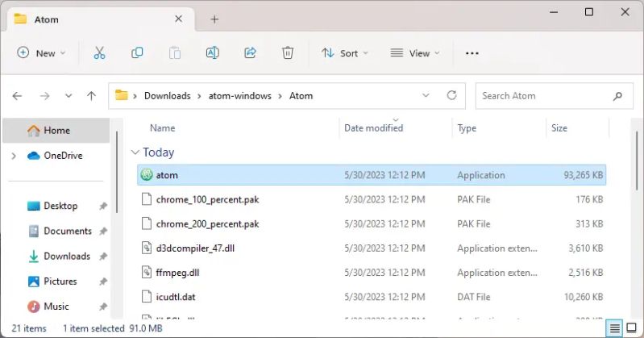Image resolution: width=644 pixels, height=338 pixels.
Task: Click the Paste clipboard icon
Action: click(175, 53)
